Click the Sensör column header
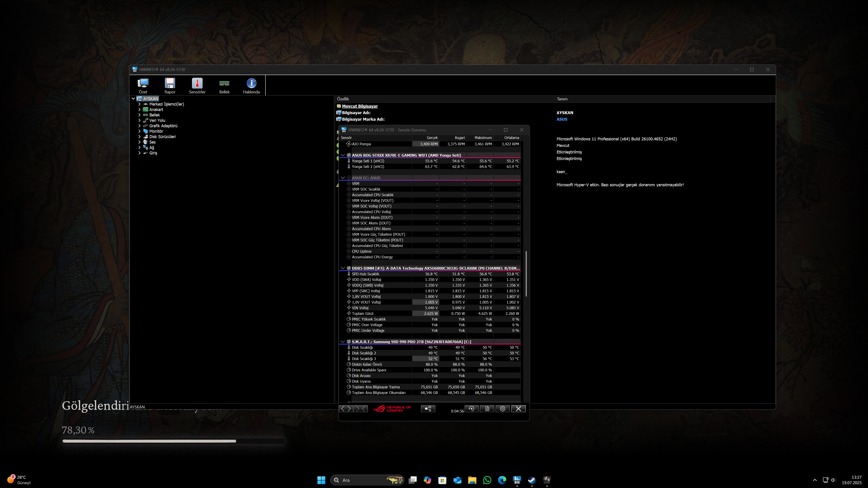The image size is (868, 488). pyautogui.click(x=375, y=138)
